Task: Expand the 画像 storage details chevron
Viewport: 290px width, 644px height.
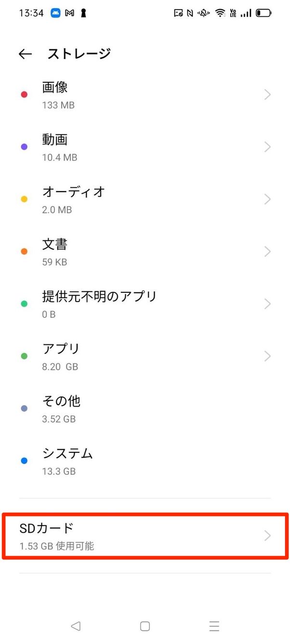Action: [x=268, y=94]
